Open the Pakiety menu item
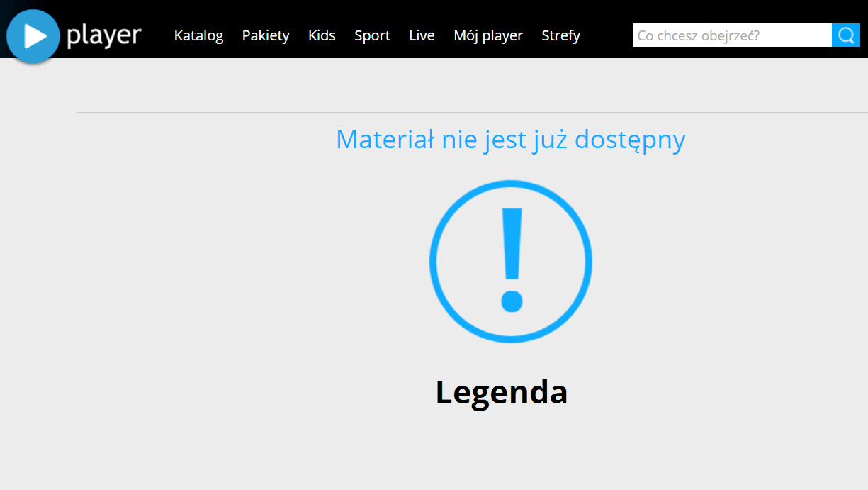The width and height of the screenshot is (868, 490). point(266,35)
